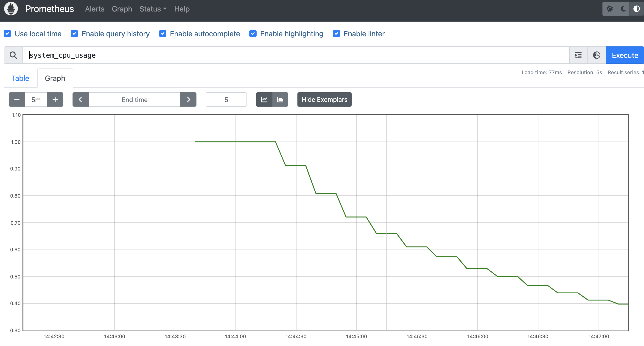
Task: Toggle Enable autocomplete checkbox
Action: tap(163, 34)
